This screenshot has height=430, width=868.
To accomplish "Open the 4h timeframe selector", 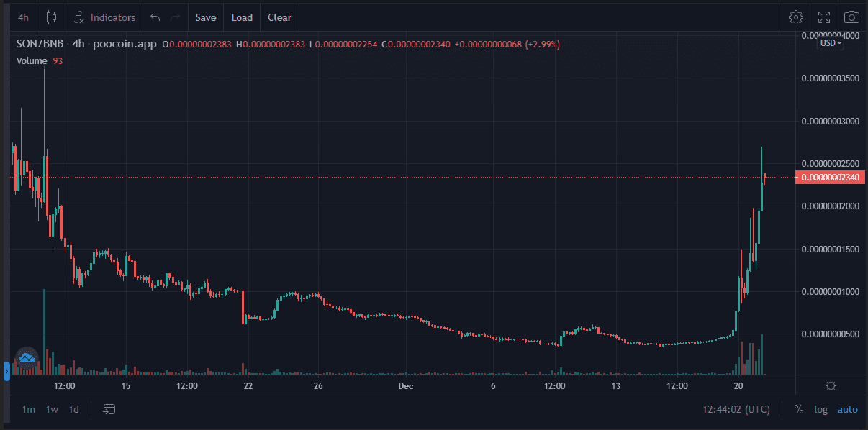I will (x=22, y=17).
